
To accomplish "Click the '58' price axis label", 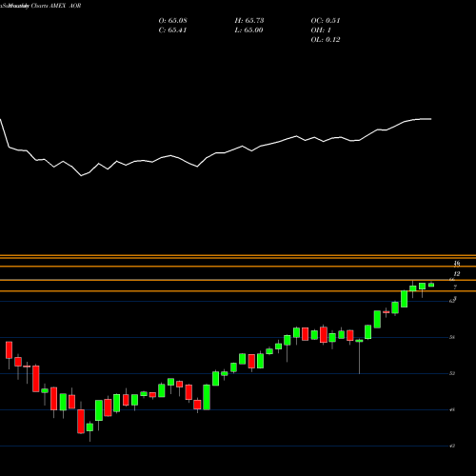I will pyautogui.click(x=452, y=337).
